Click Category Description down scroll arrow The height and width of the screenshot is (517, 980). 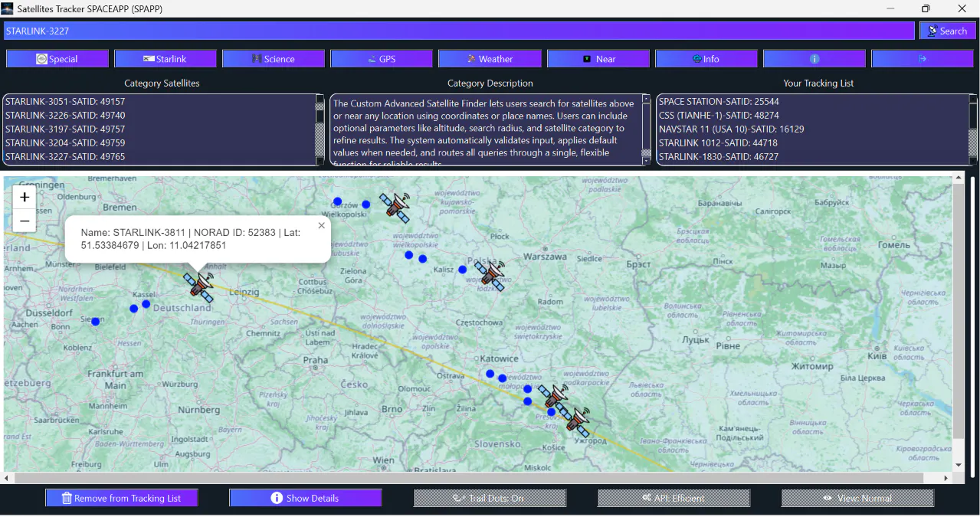coord(646,161)
